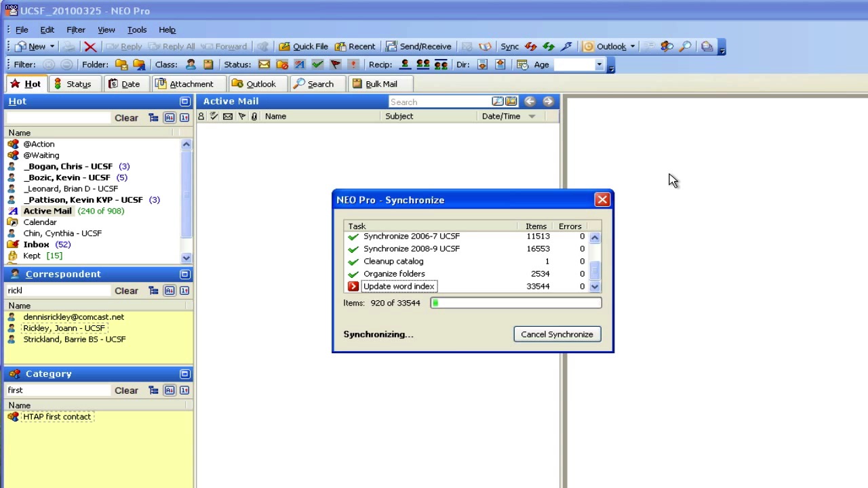Select 'Rickley, Joann - UCSF' correspondent
The height and width of the screenshot is (488, 868).
(x=64, y=328)
